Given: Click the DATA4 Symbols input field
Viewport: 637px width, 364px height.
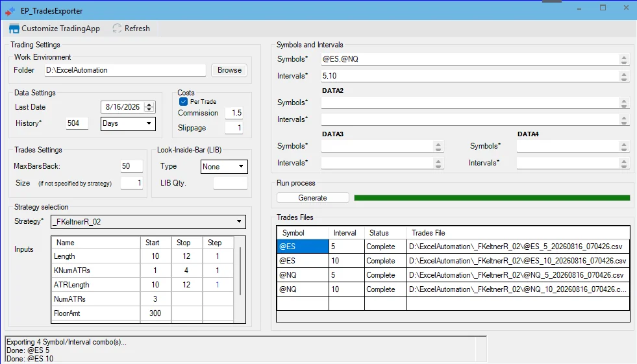Looking at the screenshot, I should pyautogui.click(x=568, y=146).
